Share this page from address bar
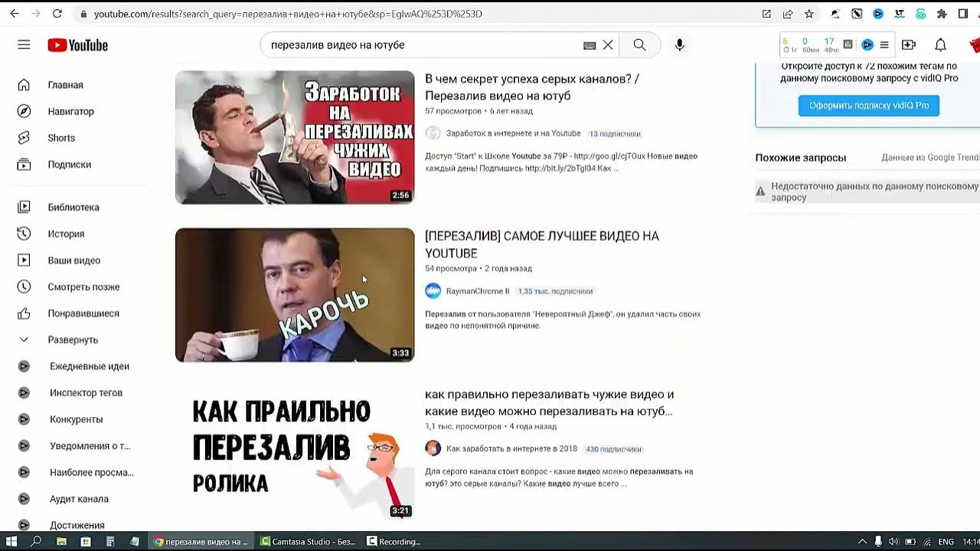The image size is (980, 551). coord(788,14)
